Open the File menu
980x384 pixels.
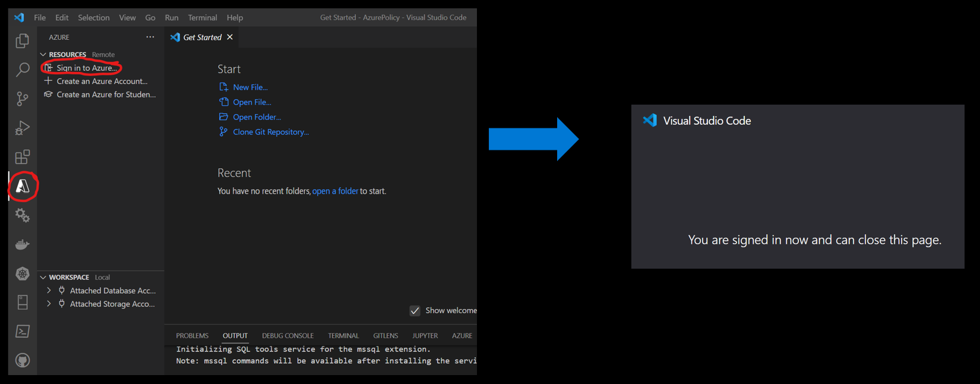(40, 17)
